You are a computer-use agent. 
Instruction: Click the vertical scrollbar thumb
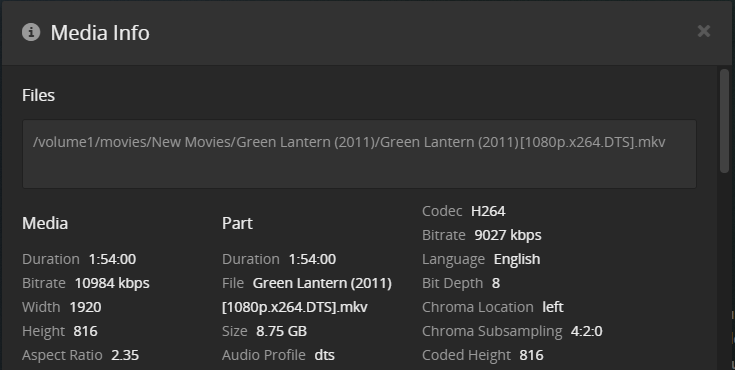tap(724, 121)
